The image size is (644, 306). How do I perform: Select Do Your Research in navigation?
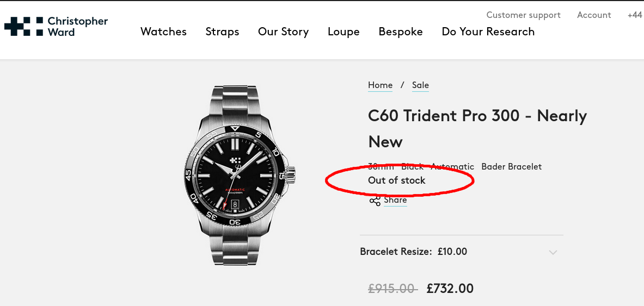pyautogui.click(x=488, y=32)
